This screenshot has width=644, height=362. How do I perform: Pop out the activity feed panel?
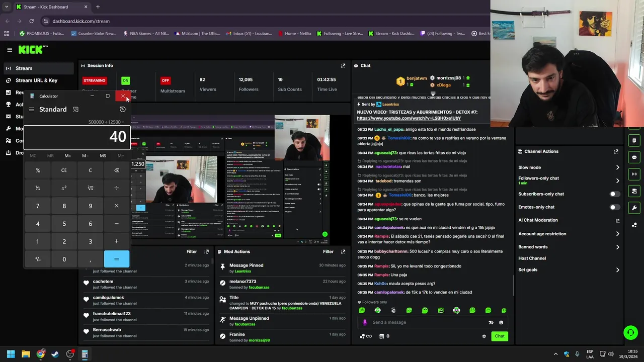[206, 251]
